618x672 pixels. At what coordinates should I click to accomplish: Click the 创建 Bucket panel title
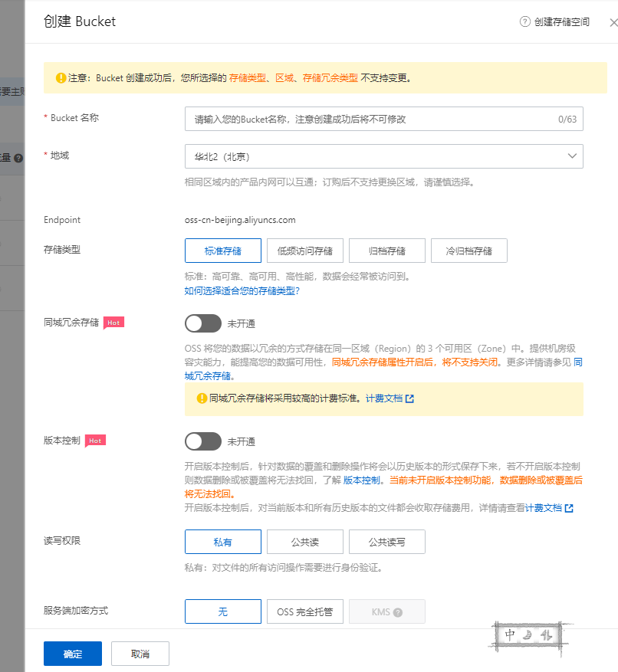(x=80, y=21)
